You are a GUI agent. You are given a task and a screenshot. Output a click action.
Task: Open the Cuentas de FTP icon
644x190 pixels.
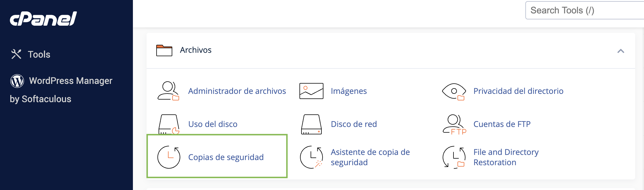click(454, 124)
